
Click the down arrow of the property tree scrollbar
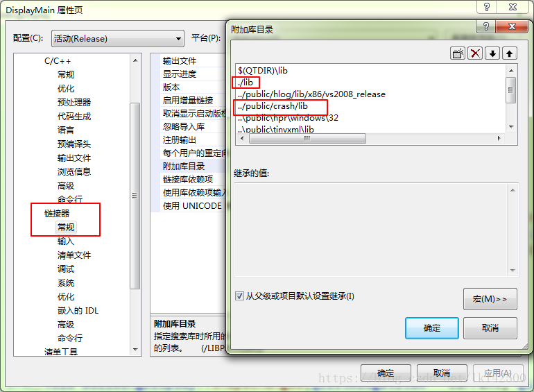tap(135, 350)
